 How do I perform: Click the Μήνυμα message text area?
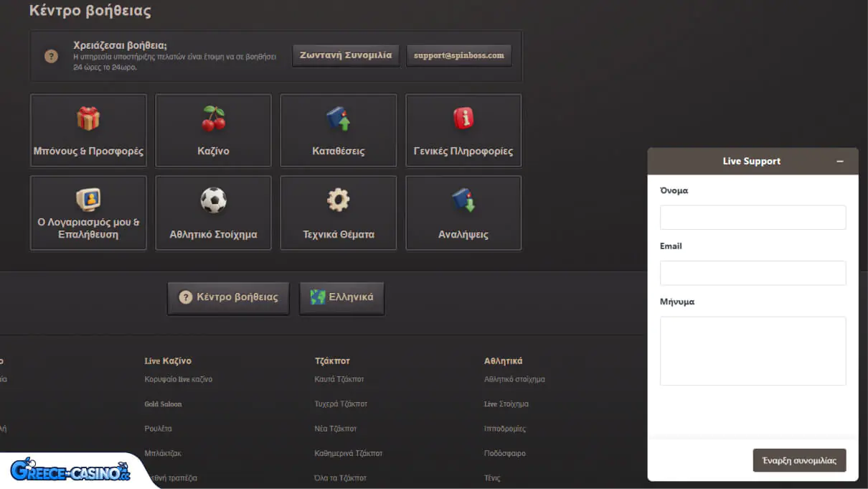(753, 350)
